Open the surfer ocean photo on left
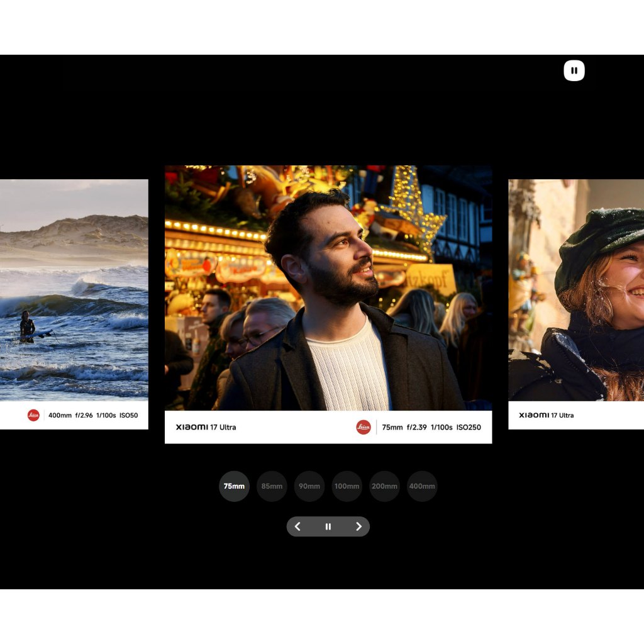 pyautogui.click(x=74, y=290)
